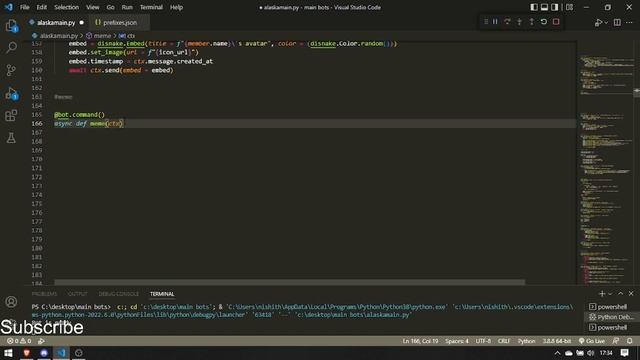Open the Edit menu

(42, 7)
